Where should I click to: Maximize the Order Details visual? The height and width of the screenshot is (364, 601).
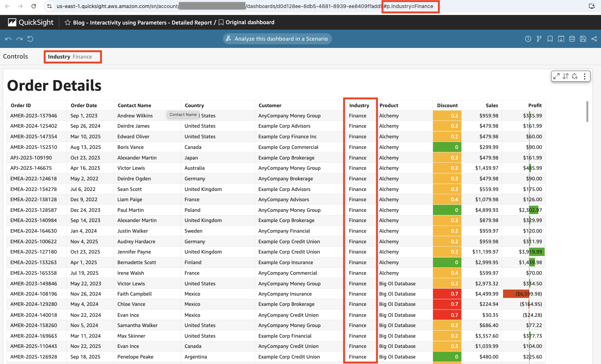coord(556,76)
